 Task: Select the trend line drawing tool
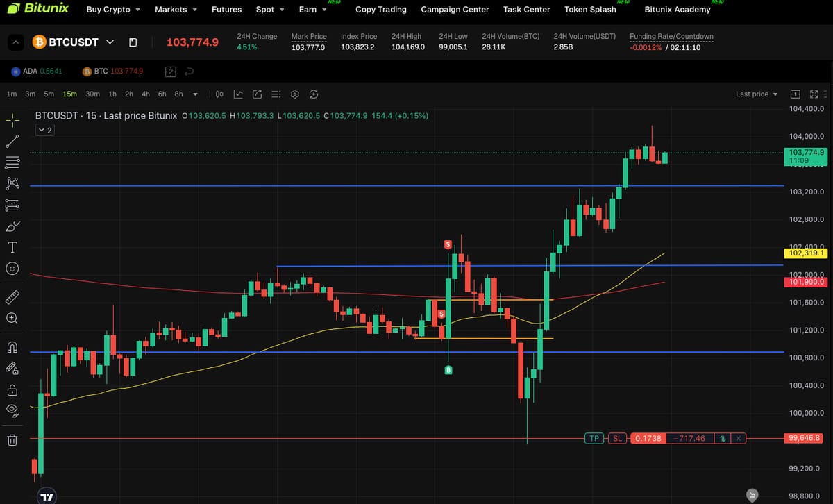[12, 142]
